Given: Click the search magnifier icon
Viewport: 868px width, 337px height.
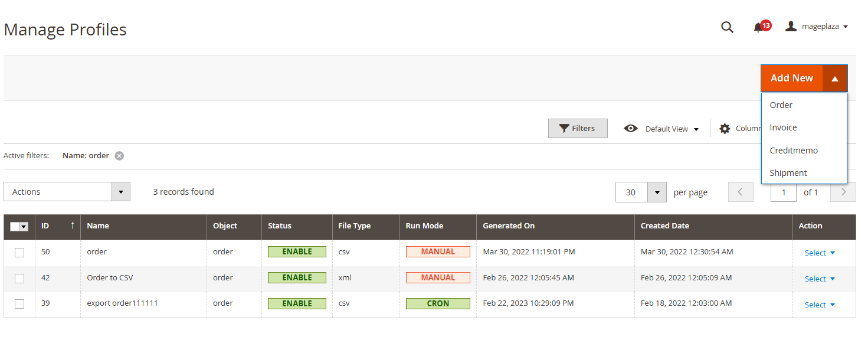Looking at the screenshot, I should [727, 27].
